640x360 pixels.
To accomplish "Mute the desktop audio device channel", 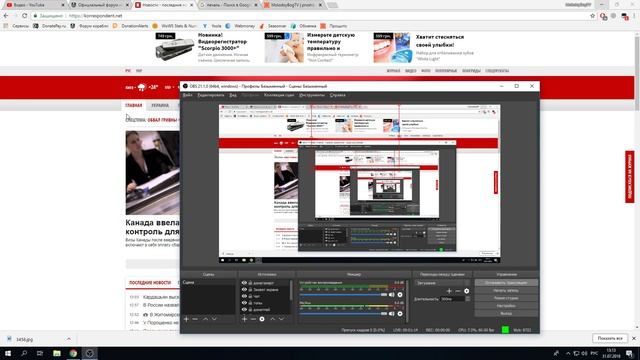I will tap(392, 295).
